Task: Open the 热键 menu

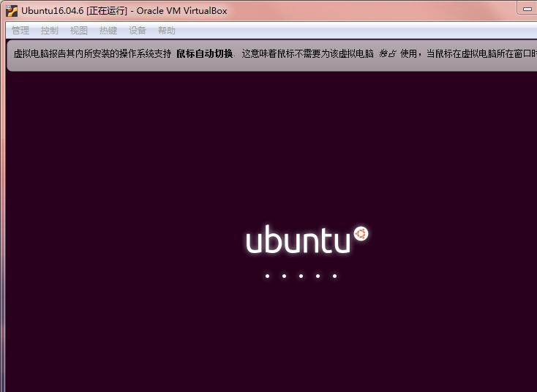Action: 108,31
